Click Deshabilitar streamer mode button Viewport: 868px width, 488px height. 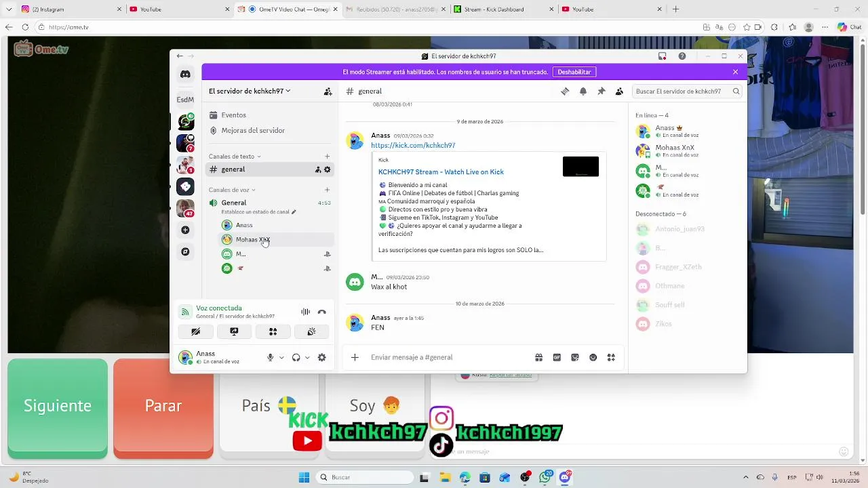click(x=574, y=72)
